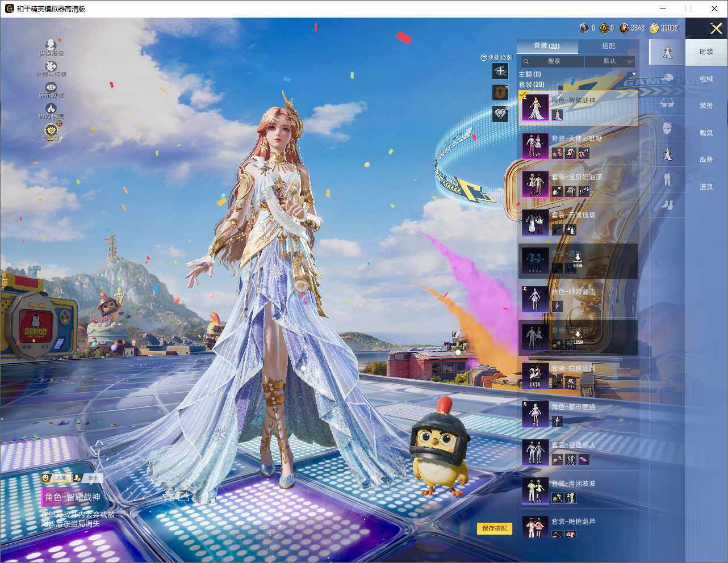
Task: Click the 快捷换装 label
Action: coord(500,57)
